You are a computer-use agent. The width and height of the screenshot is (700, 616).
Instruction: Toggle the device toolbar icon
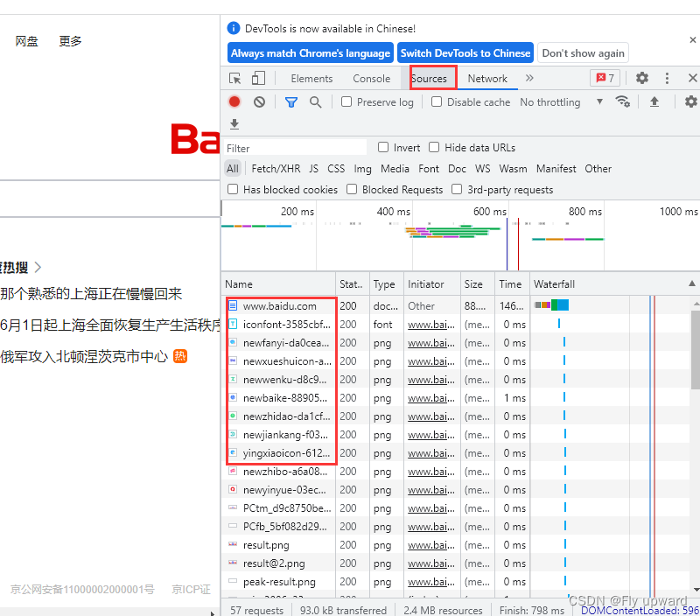tap(258, 79)
